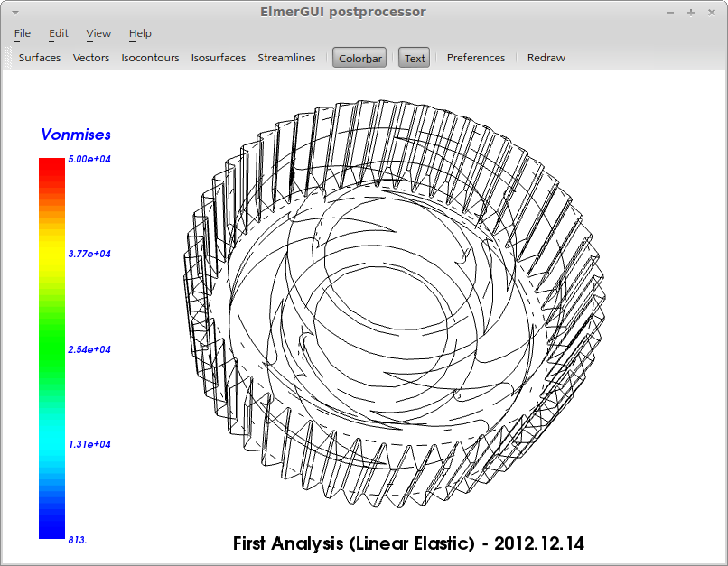Open the View menu

[98, 33]
